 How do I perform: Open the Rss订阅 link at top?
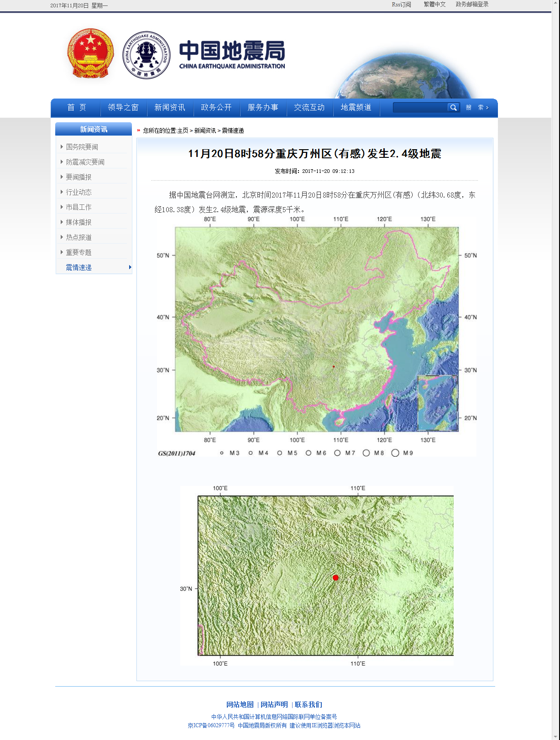click(402, 5)
